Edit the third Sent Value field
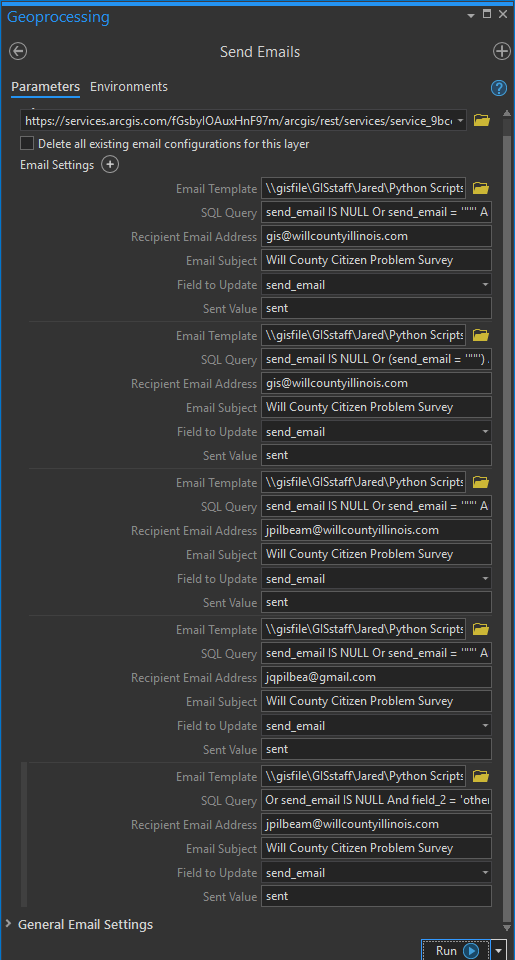 point(376,602)
